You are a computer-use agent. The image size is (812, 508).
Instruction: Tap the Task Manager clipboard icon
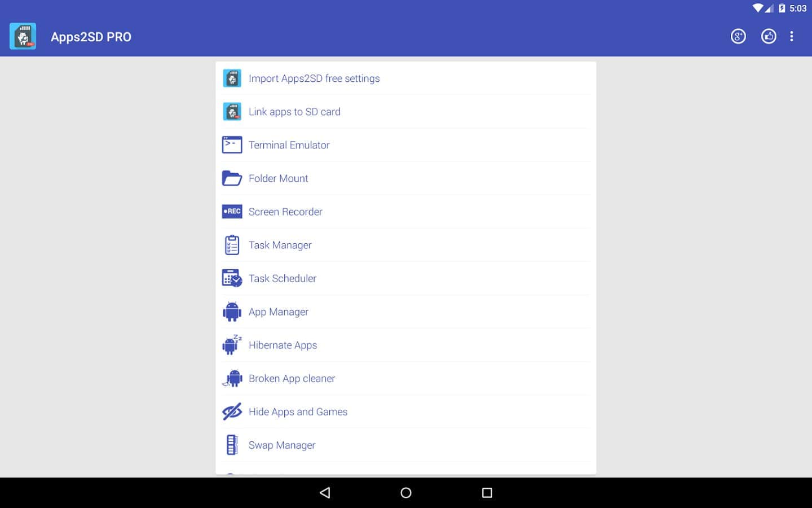(232, 245)
